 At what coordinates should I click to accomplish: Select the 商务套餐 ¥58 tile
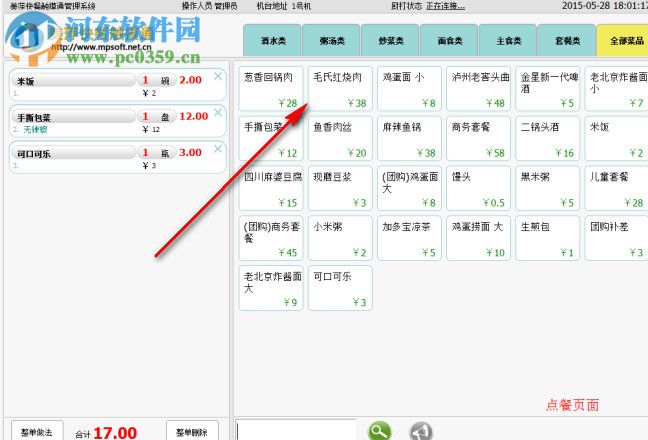coord(479,139)
